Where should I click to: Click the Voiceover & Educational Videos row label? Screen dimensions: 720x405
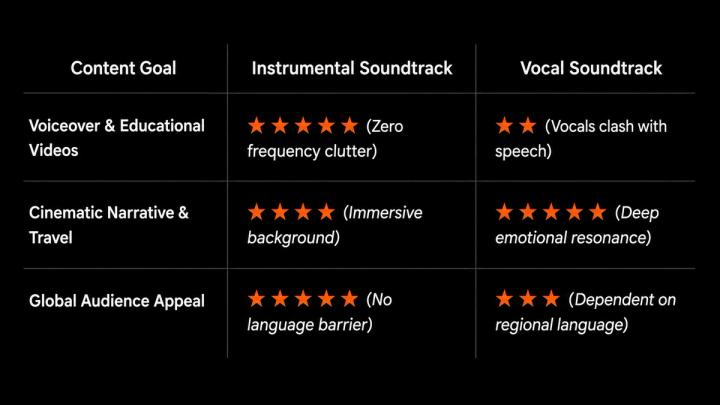pyautogui.click(x=117, y=138)
